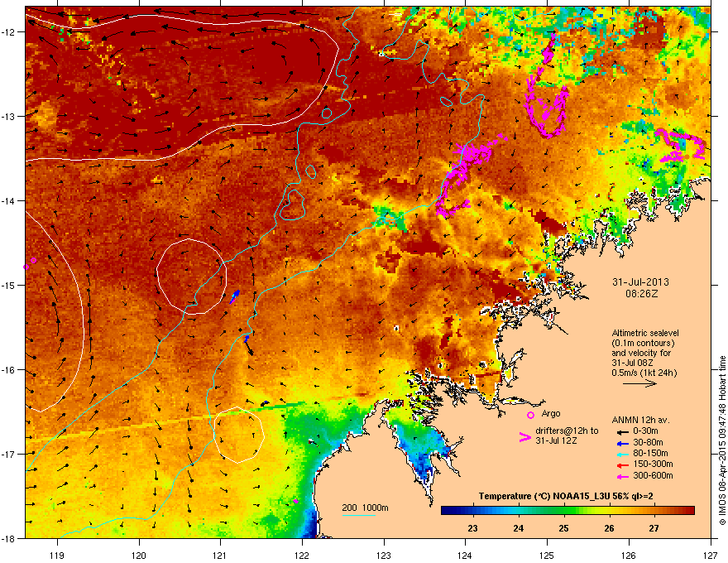Click the latitude axis label -15
The width and height of the screenshot is (728, 563).
coord(8,285)
